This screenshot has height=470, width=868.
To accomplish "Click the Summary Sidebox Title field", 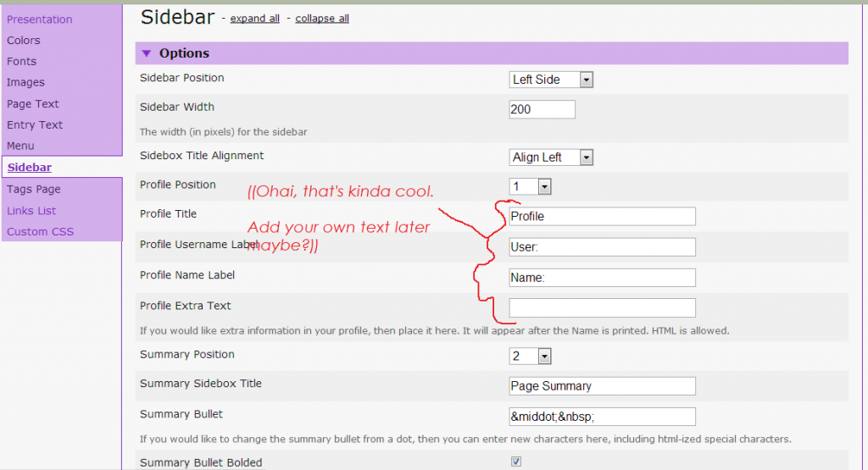I will (602, 386).
